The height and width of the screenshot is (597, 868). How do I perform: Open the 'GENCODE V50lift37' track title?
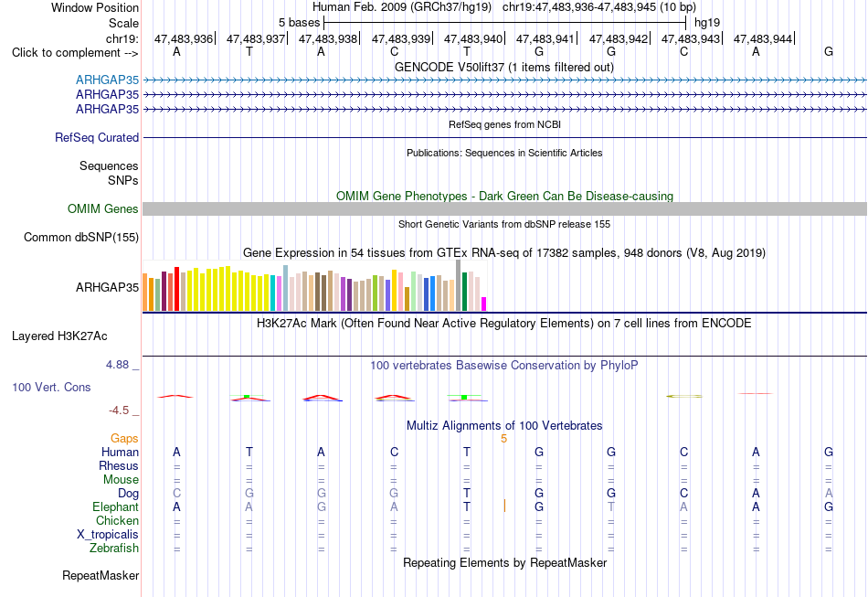coord(503,68)
